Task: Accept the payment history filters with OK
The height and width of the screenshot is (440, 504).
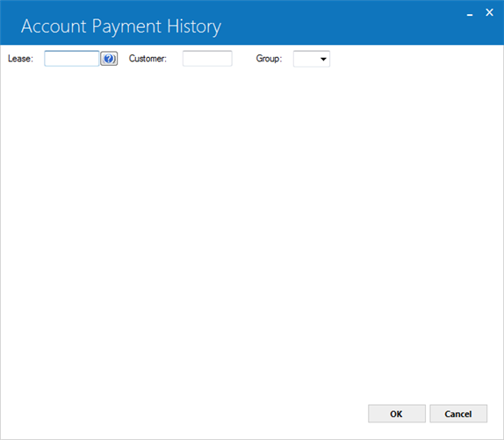Action: click(397, 414)
